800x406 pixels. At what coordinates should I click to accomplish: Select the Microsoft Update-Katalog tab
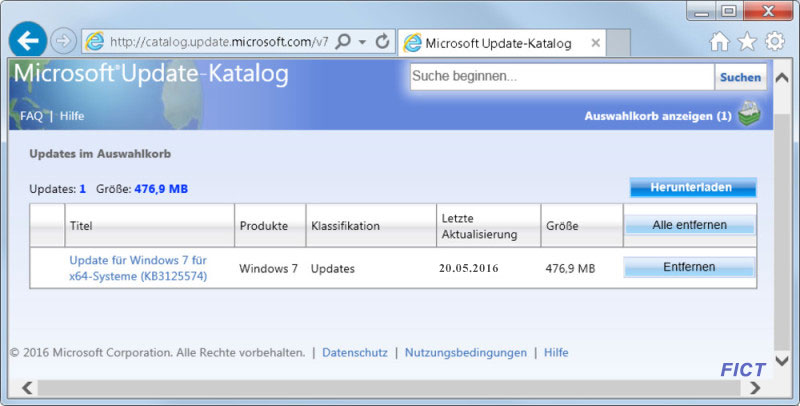502,43
